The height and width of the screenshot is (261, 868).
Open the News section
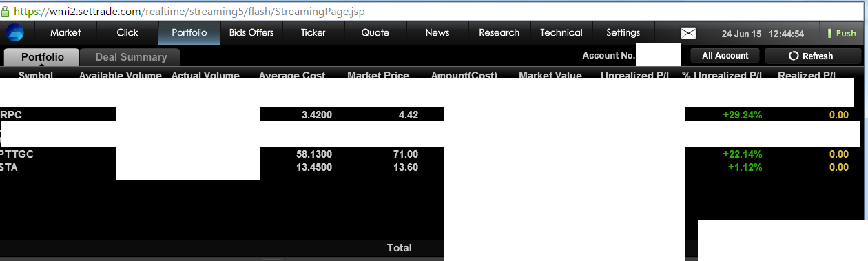(437, 32)
